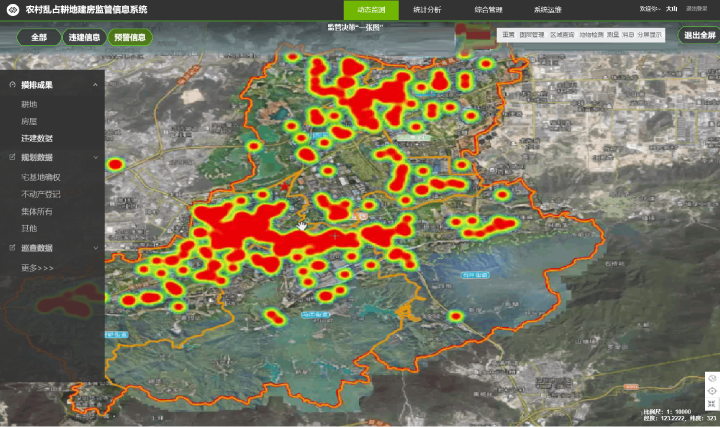Toggle the 违建信息 filter pill

coord(83,37)
